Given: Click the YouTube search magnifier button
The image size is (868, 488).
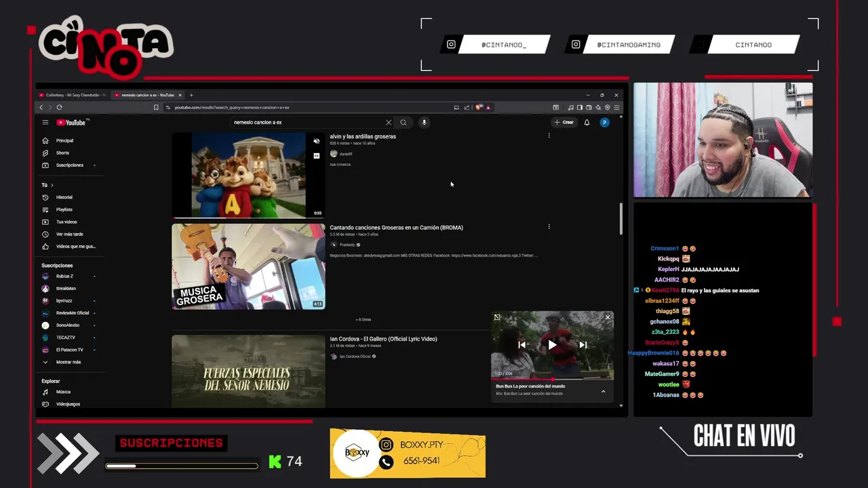Looking at the screenshot, I should (403, 123).
